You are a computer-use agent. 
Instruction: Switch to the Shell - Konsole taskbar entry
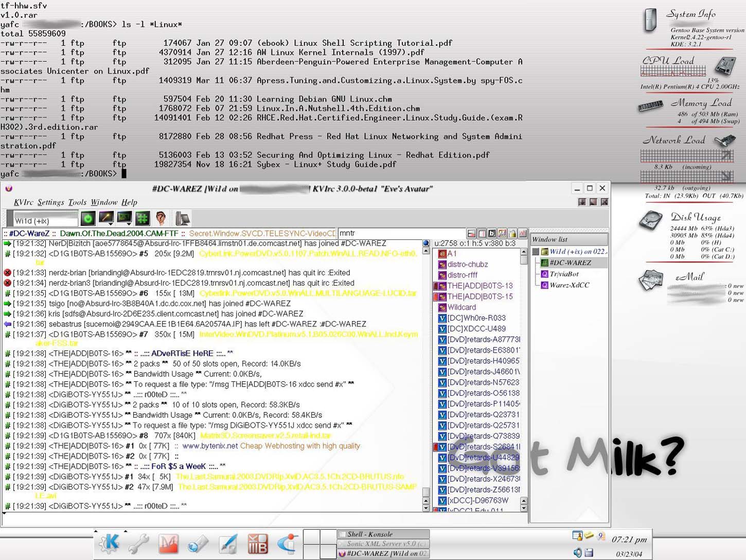383,534
